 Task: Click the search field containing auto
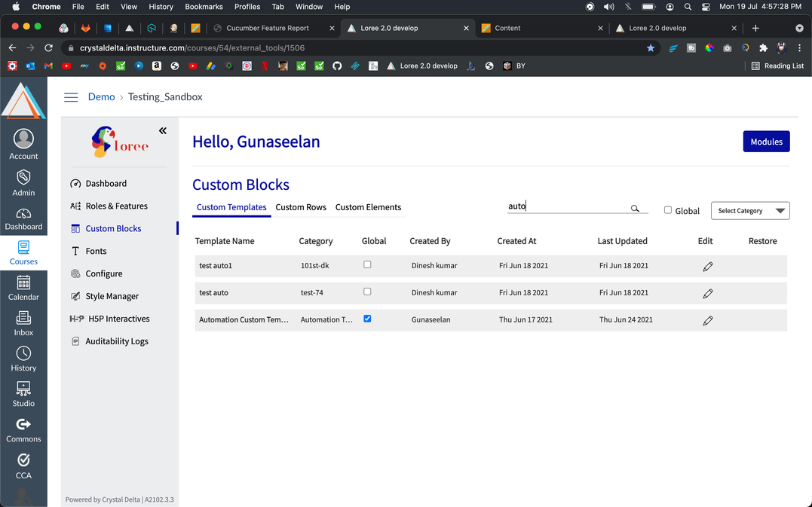click(x=565, y=206)
